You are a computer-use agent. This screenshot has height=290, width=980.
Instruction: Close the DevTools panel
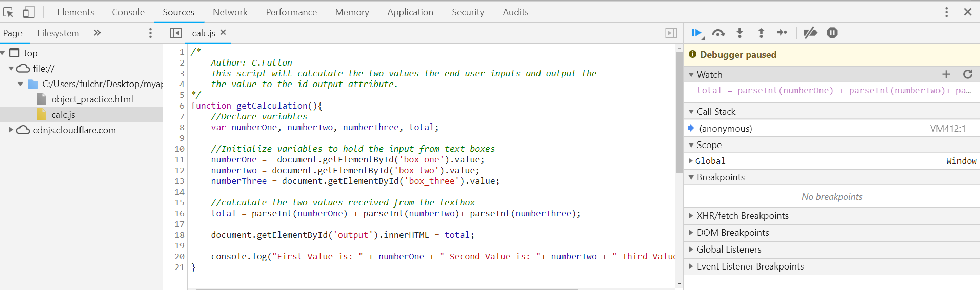pyautogui.click(x=968, y=12)
